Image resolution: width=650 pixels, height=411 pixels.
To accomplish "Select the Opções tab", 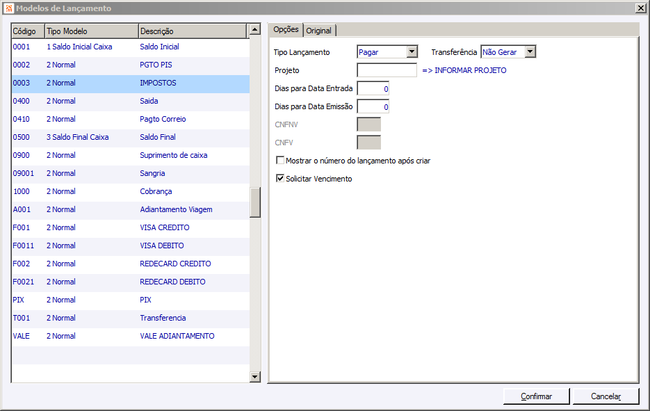I will click(286, 29).
